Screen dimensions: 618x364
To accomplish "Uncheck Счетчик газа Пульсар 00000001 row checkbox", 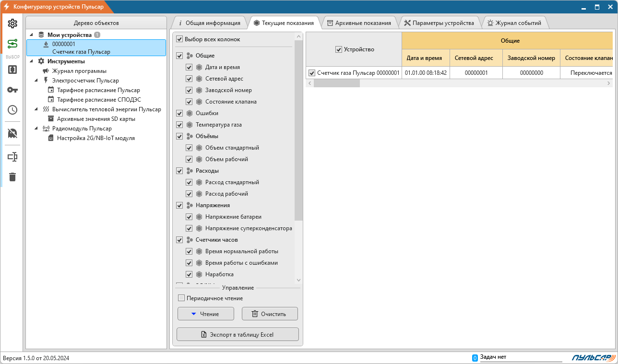I will (312, 73).
